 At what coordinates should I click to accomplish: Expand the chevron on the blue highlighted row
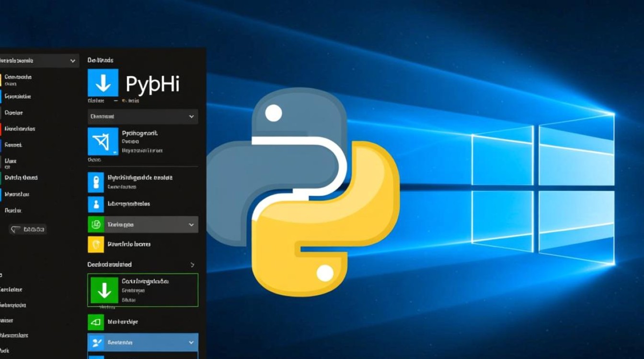pyautogui.click(x=191, y=343)
